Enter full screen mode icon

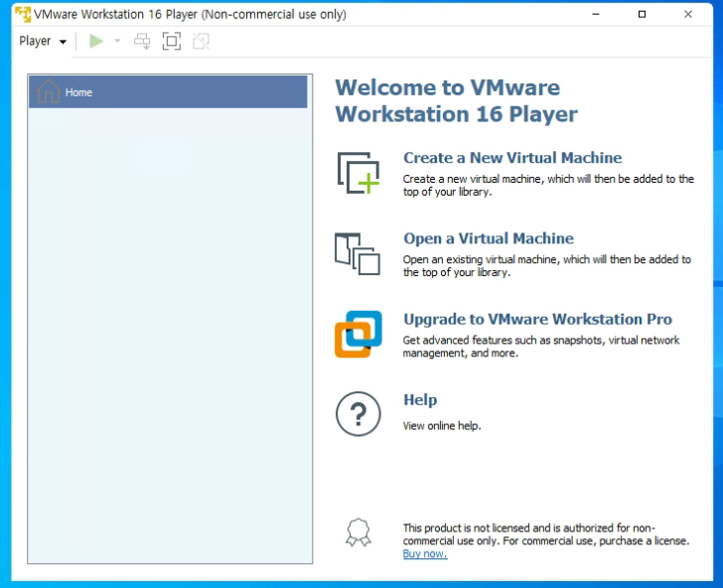tap(172, 41)
